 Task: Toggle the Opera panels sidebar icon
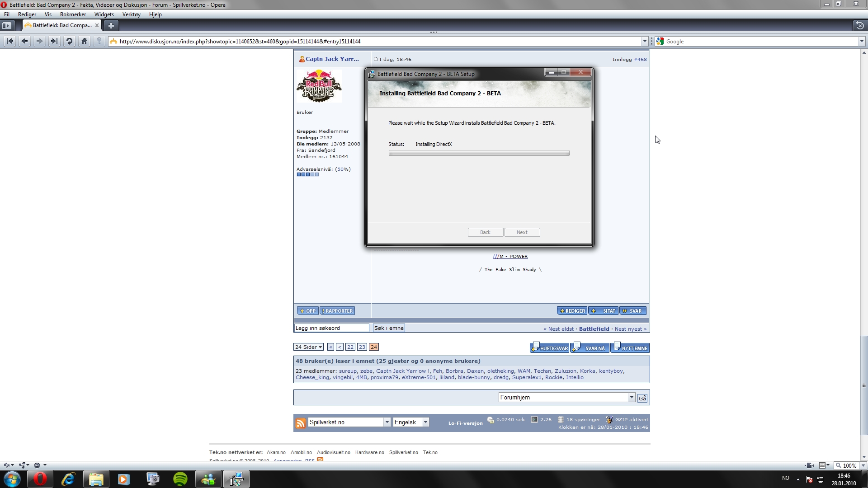(7, 25)
